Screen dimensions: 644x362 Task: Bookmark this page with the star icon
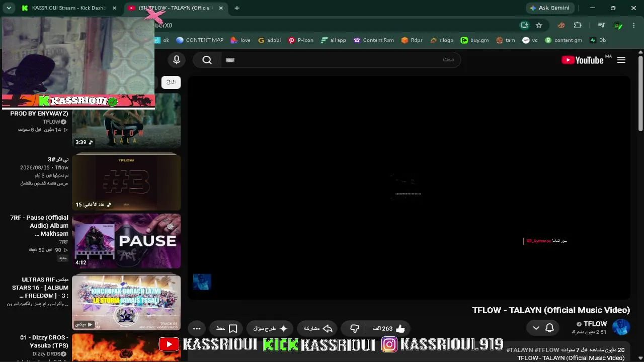(x=539, y=25)
